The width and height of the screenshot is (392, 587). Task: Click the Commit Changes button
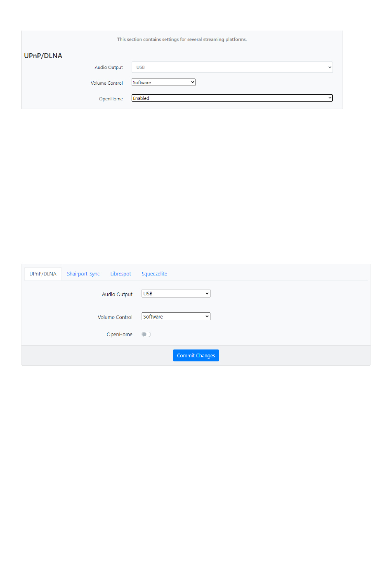(x=196, y=356)
